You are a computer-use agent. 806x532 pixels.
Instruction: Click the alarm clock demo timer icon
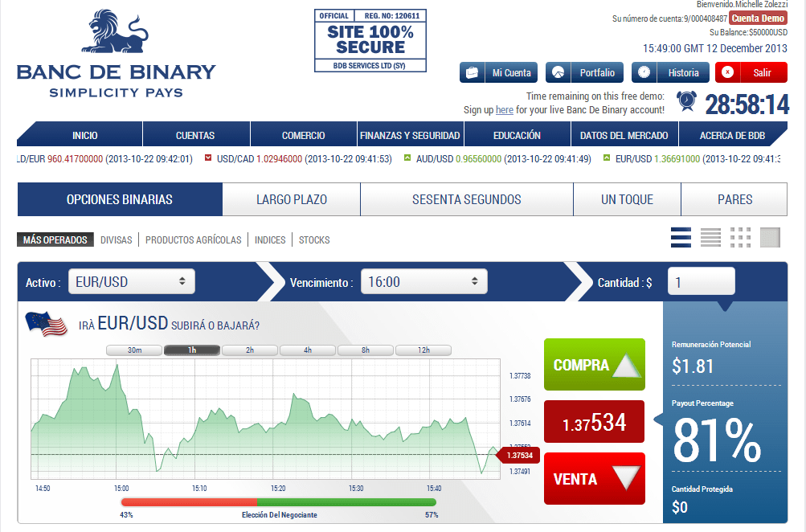click(x=686, y=101)
